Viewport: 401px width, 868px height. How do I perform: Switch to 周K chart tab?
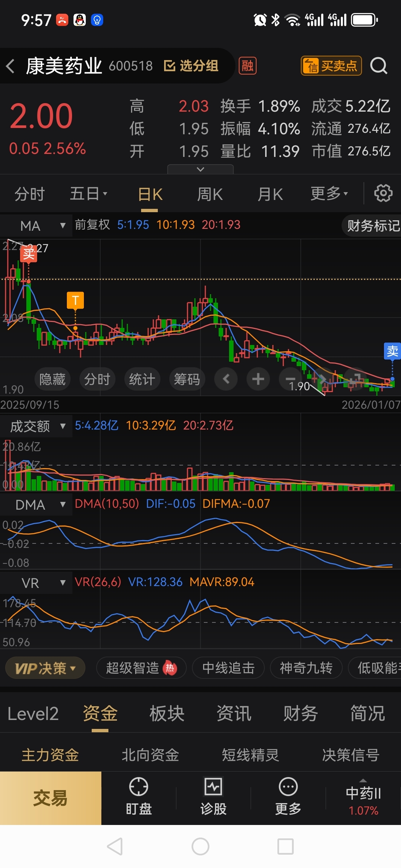click(x=210, y=194)
